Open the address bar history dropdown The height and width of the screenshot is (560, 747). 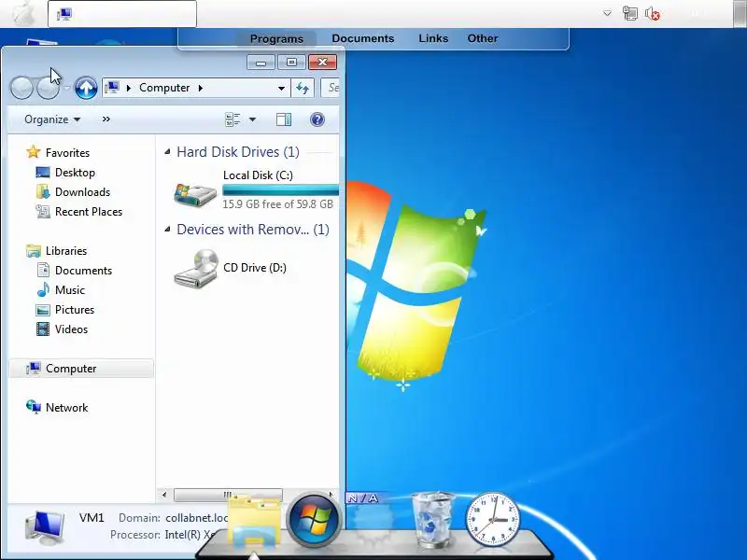coord(281,88)
